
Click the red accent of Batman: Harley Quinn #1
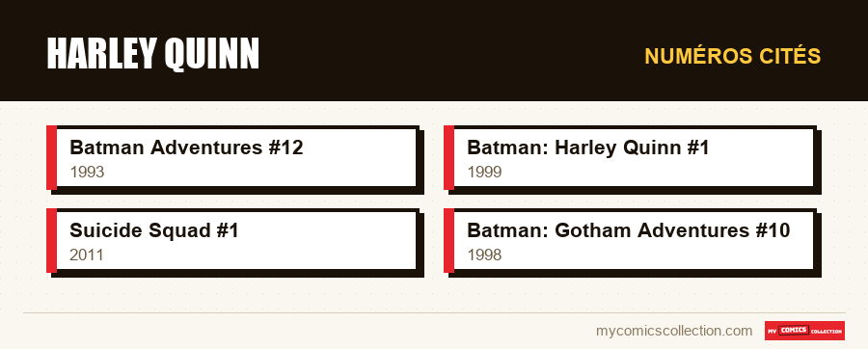pos(448,158)
